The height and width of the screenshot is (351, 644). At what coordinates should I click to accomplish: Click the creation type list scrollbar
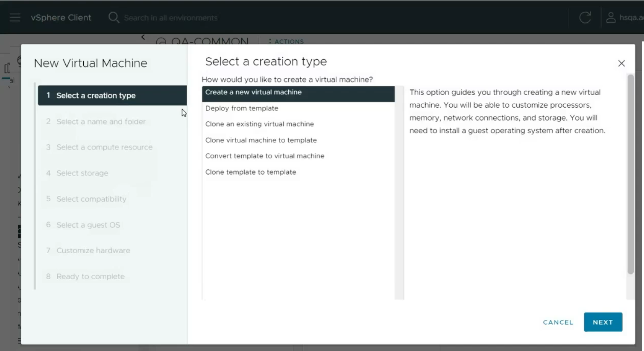click(399, 192)
